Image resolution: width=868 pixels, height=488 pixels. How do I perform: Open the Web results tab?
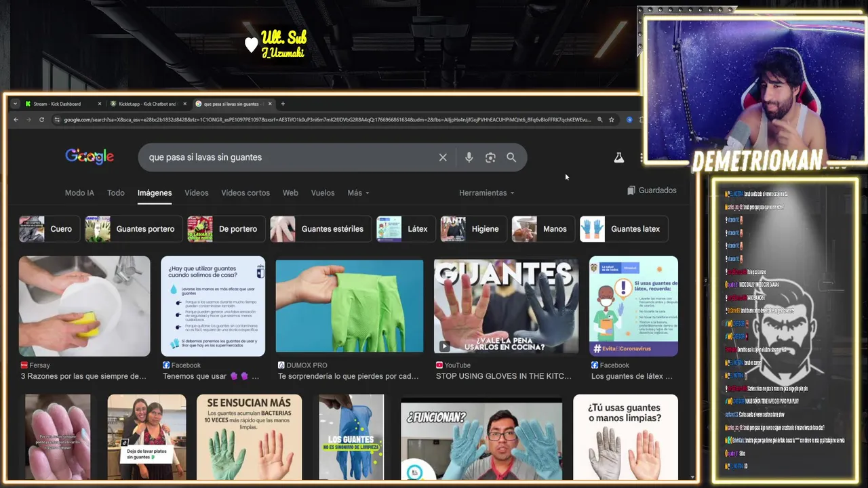coord(290,193)
